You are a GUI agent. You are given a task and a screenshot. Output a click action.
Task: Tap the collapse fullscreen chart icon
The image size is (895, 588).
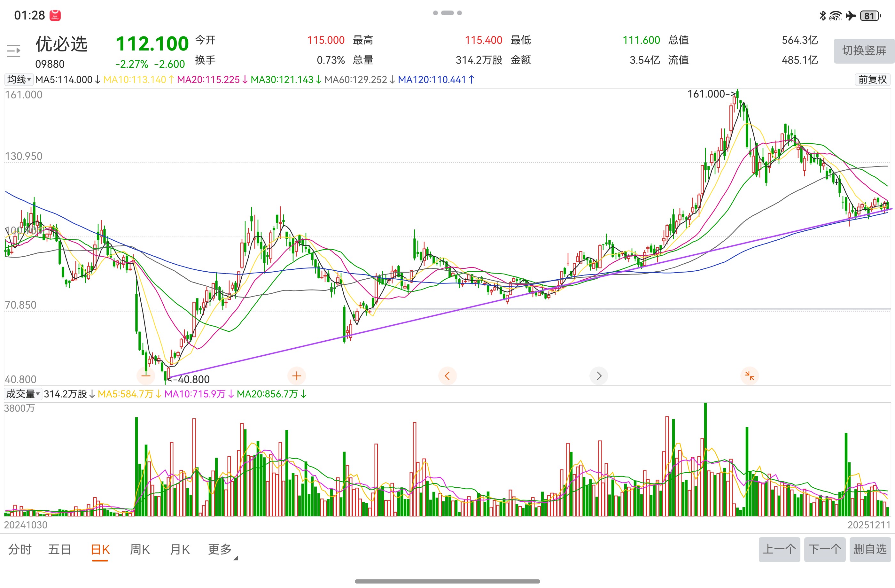[749, 375]
